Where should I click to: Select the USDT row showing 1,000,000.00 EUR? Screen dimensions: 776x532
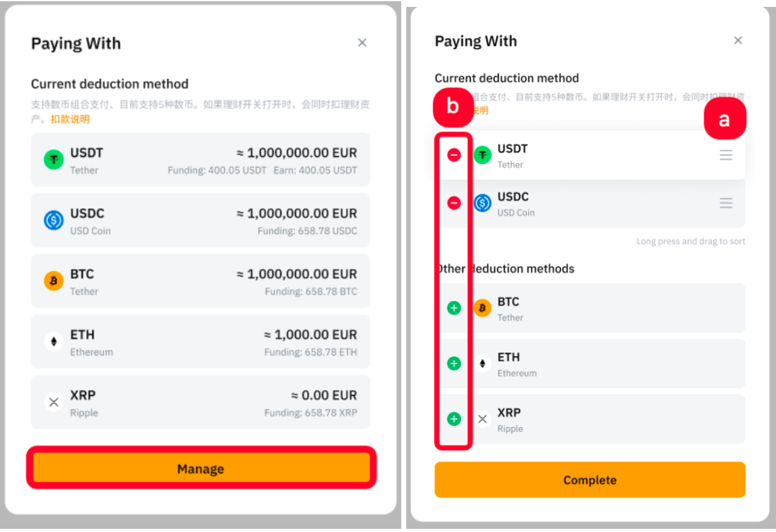pyautogui.click(x=201, y=160)
